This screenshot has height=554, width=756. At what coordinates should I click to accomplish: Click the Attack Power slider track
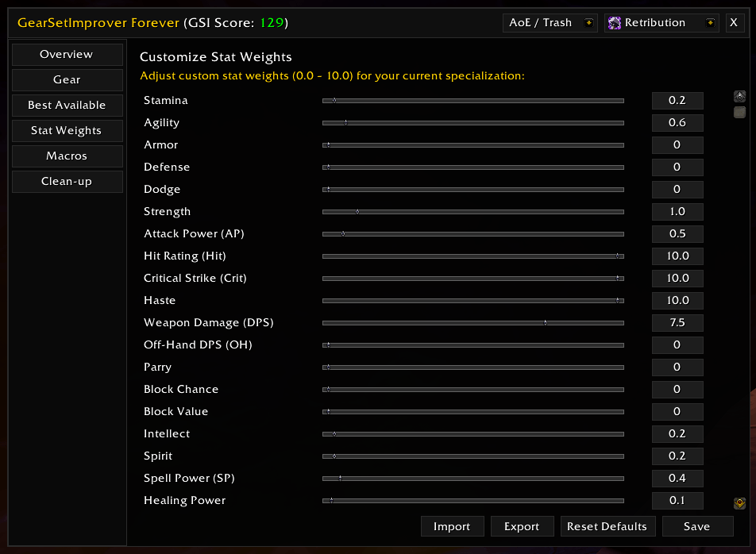coord(473,233)
